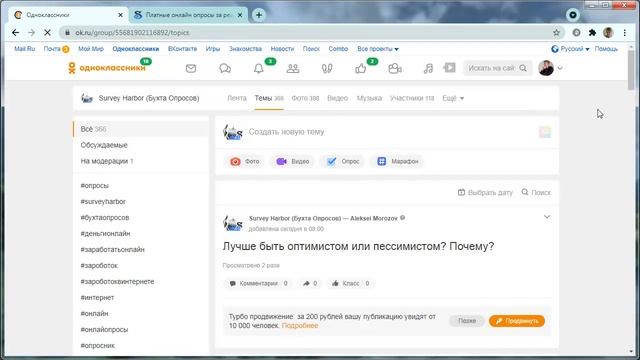This screenshot has height=360, width=640.
Task: Expand the post options chevron
Action: pyautogui.click(x=547, y=217)
